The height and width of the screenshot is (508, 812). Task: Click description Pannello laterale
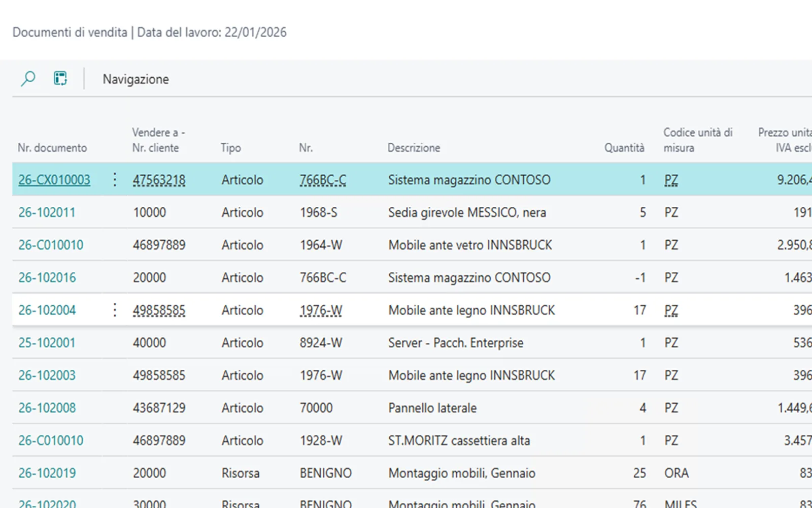point(432,407)
